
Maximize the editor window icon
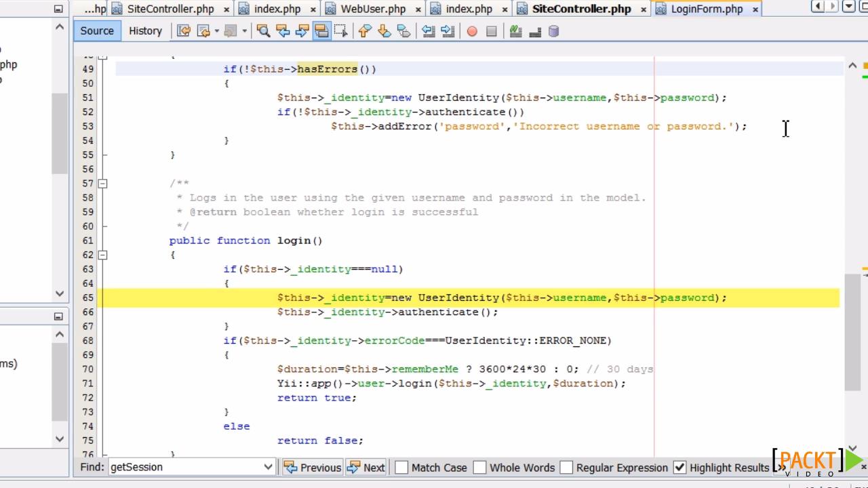863,7
